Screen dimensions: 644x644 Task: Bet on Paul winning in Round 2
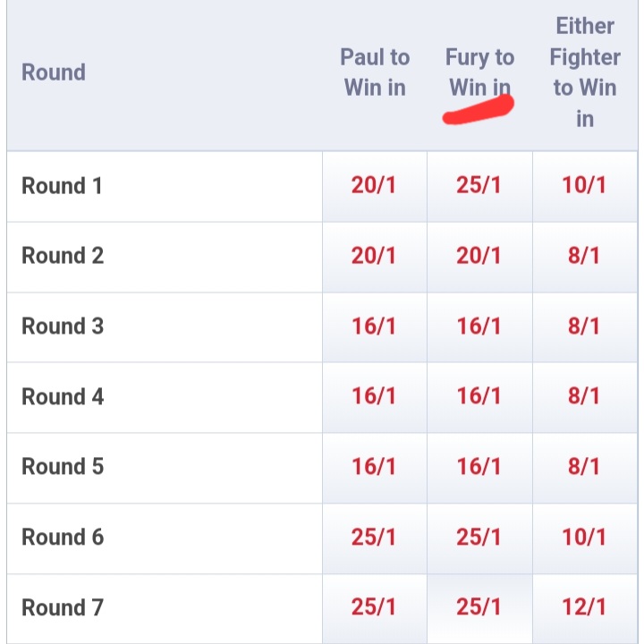(374, 256)
